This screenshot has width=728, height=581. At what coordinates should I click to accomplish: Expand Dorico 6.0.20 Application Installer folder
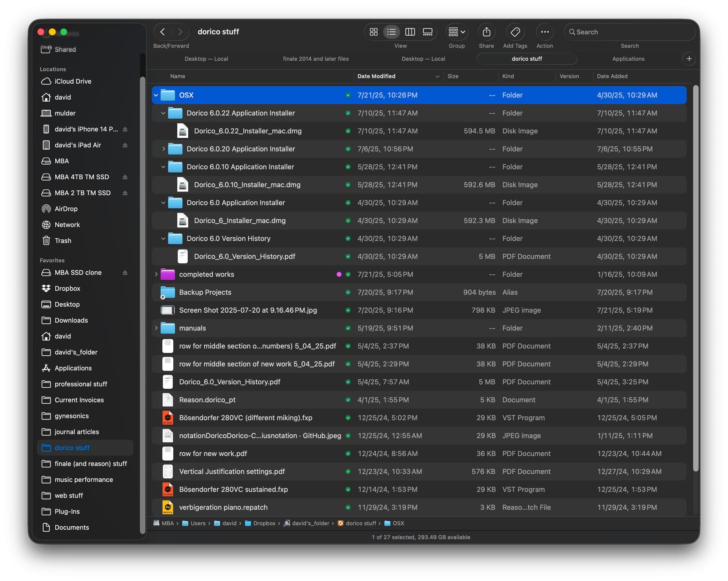click(163, 149)
